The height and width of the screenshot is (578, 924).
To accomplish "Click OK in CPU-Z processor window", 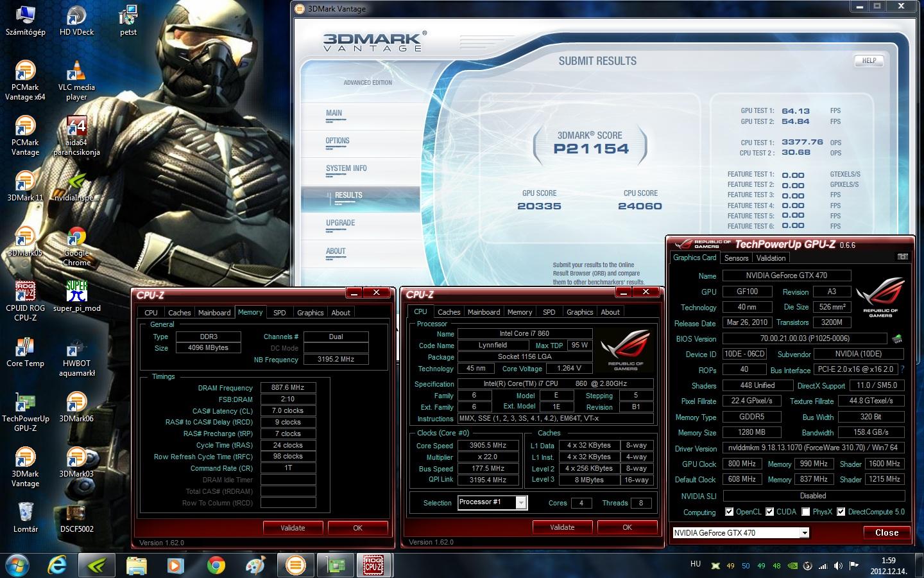I will tap(627, 527).
